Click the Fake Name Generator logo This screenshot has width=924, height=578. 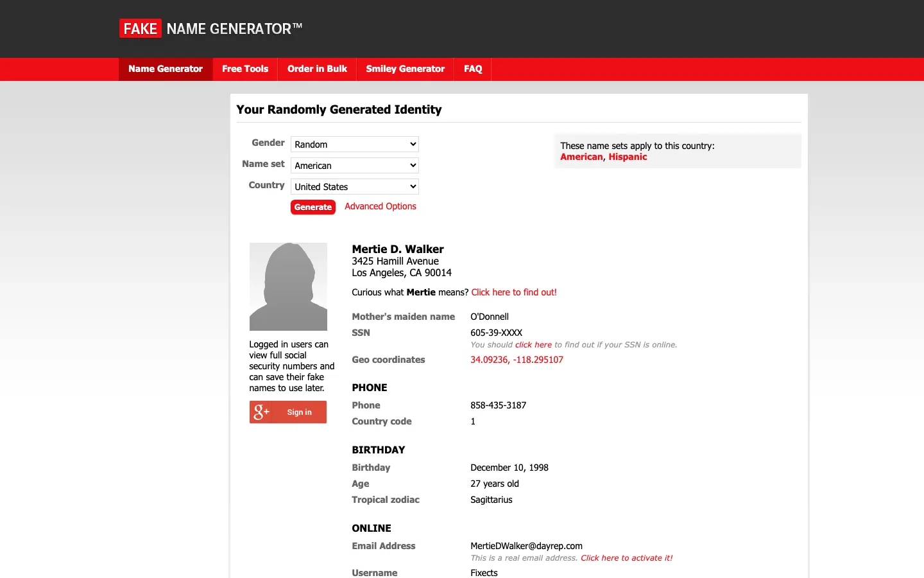coord(210,29)
